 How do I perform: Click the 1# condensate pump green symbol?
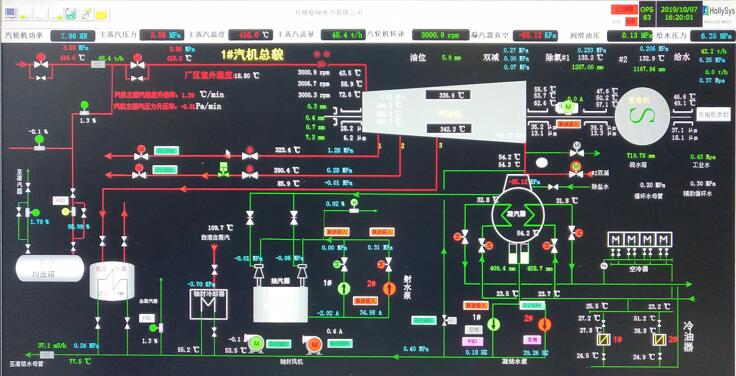[493, 324]
